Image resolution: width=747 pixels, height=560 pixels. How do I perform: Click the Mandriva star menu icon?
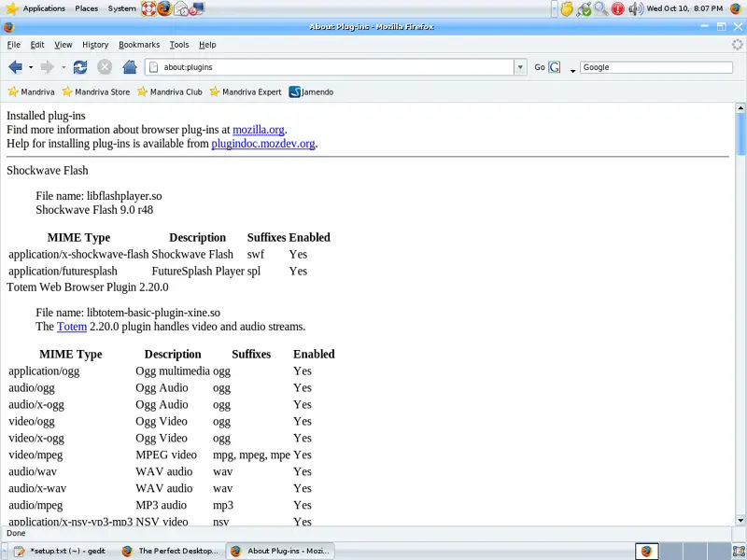coord(11,8)
